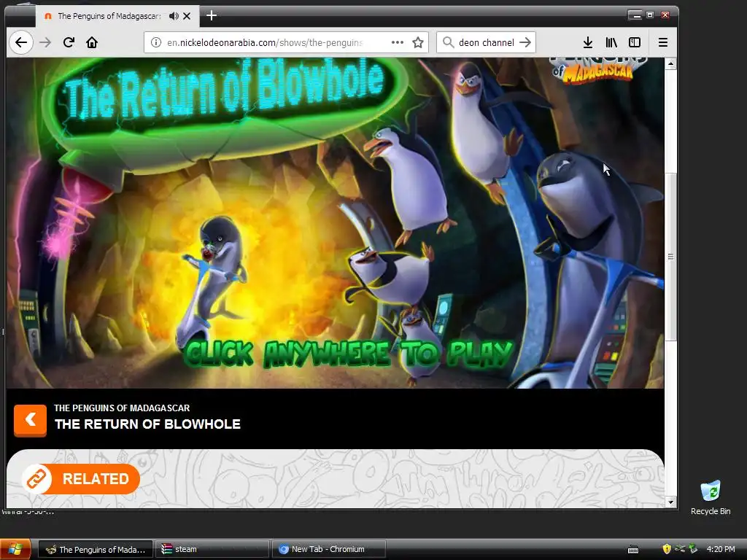This screenshot has height=560, width=747.
Task: Click the security shield tray icon
Action: (667, 549)
